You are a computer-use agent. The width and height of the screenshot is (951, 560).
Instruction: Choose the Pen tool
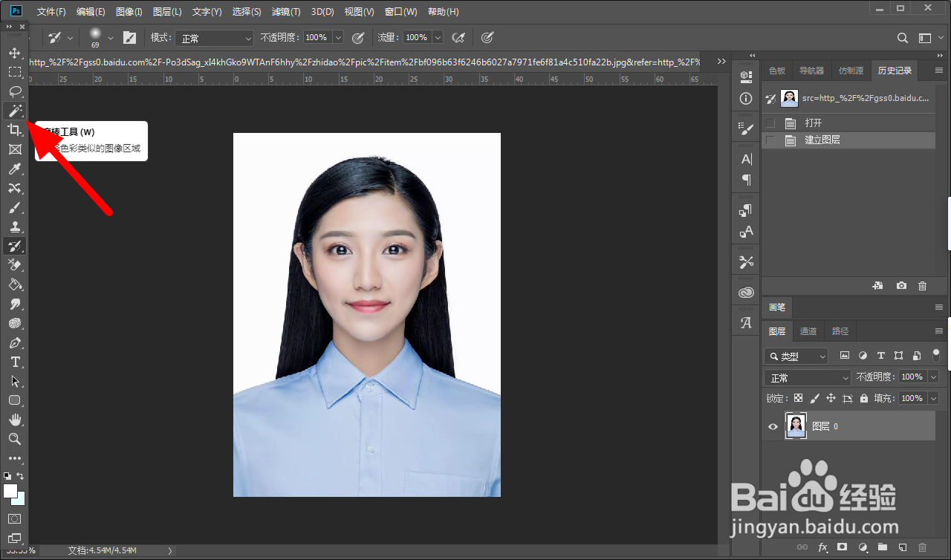(x=14, y=343)
